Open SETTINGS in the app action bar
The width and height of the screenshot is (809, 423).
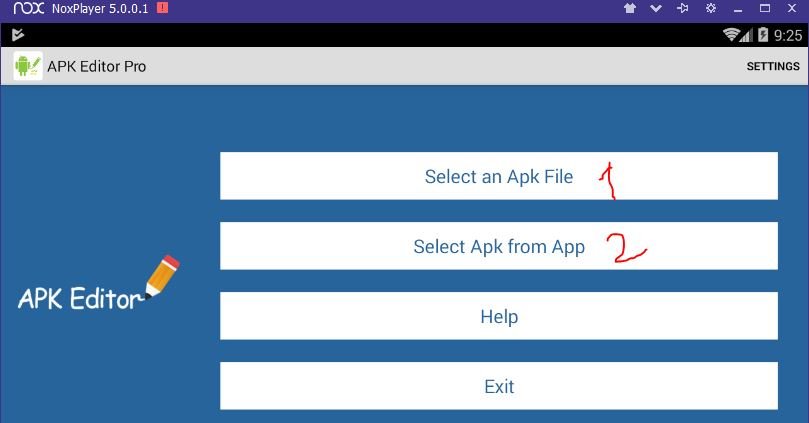(x=773, y=66)
